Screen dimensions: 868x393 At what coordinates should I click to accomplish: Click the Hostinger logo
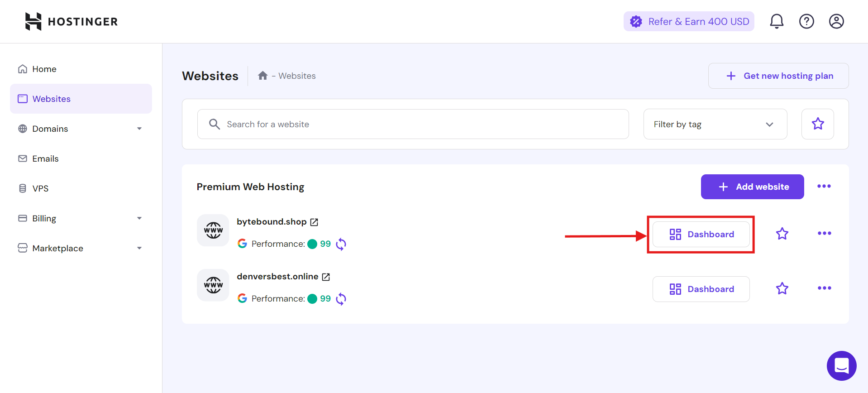point(72,21)
